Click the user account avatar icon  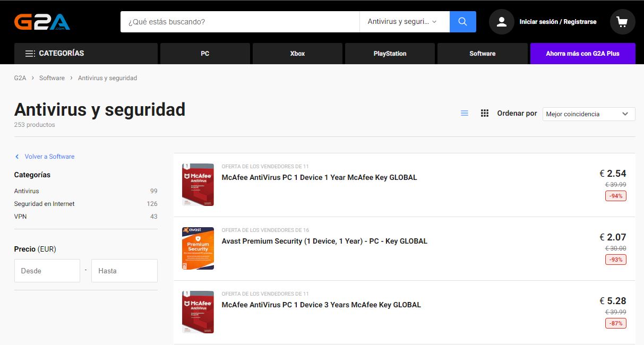point(501,22)
